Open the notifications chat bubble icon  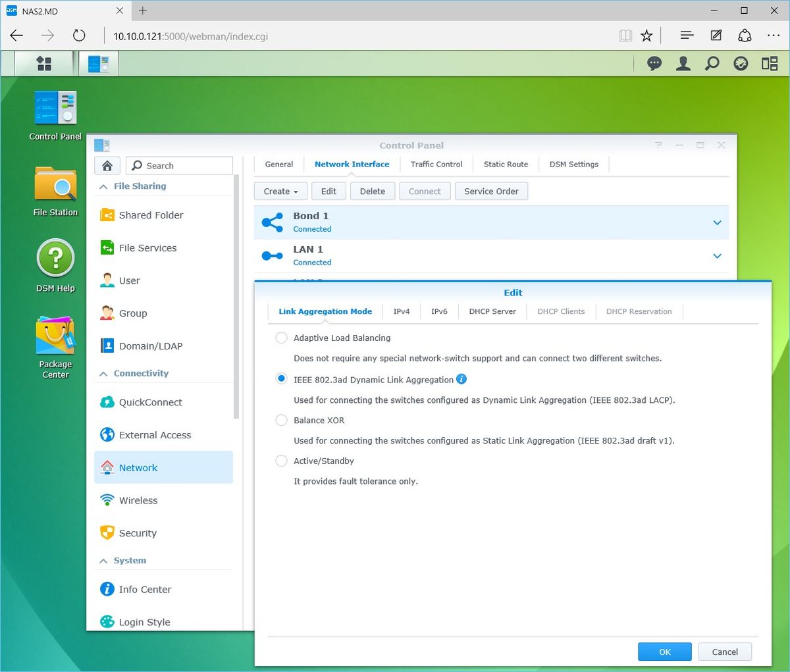click(654, 63)
